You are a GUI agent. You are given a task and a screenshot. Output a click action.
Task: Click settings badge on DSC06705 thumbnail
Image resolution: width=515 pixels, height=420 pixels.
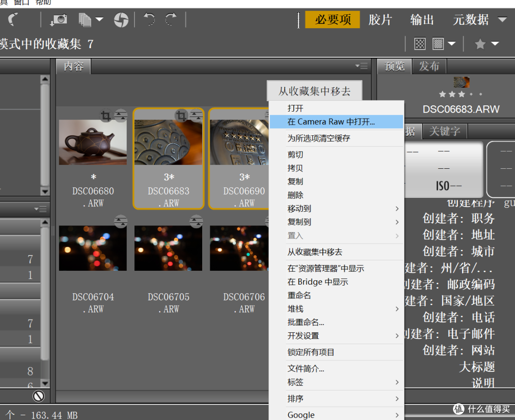click(196, 221)
